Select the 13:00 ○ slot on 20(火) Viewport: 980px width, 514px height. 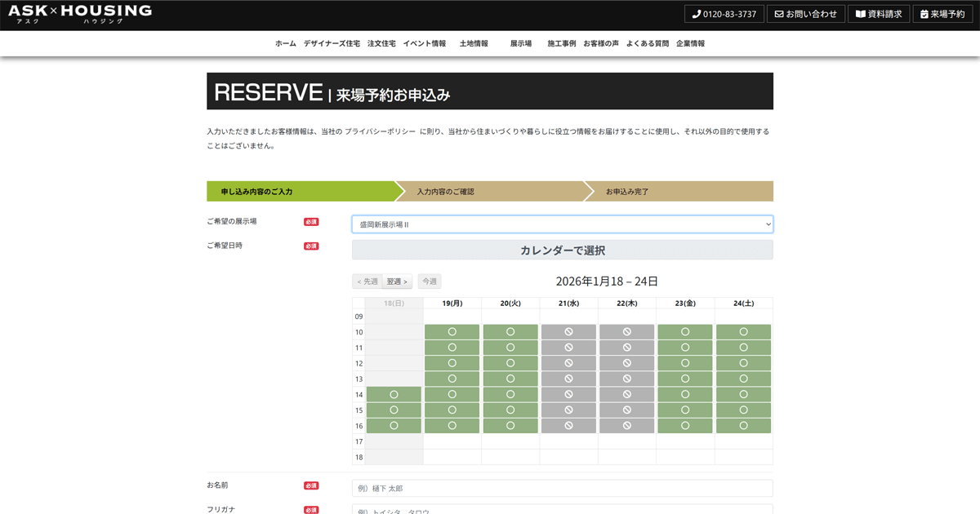(510, 379)
